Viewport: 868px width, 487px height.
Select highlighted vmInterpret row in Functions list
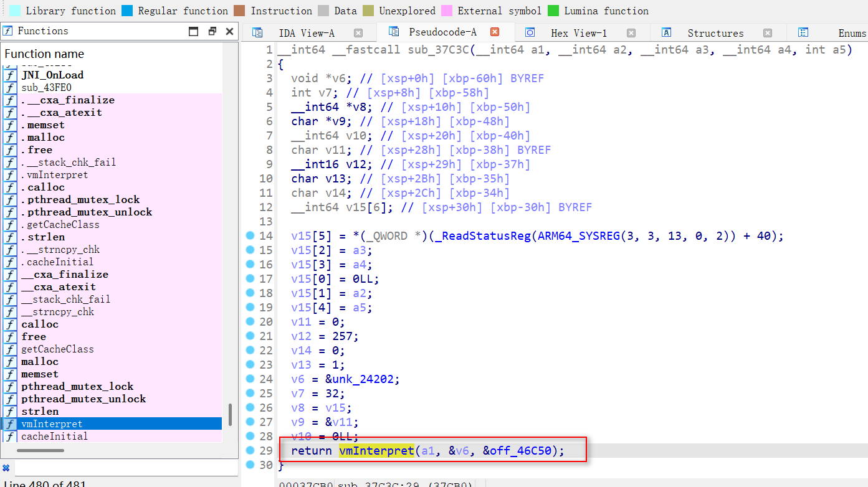112,423
